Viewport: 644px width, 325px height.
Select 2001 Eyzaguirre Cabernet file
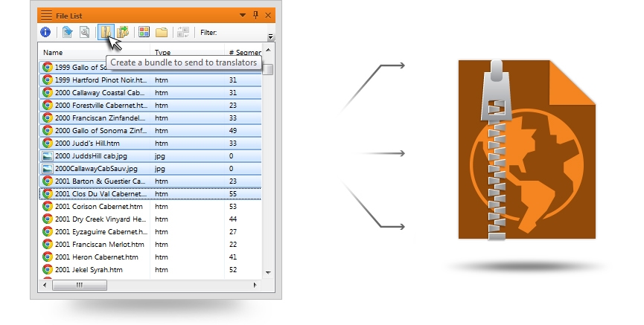click(x=150, y=232)
